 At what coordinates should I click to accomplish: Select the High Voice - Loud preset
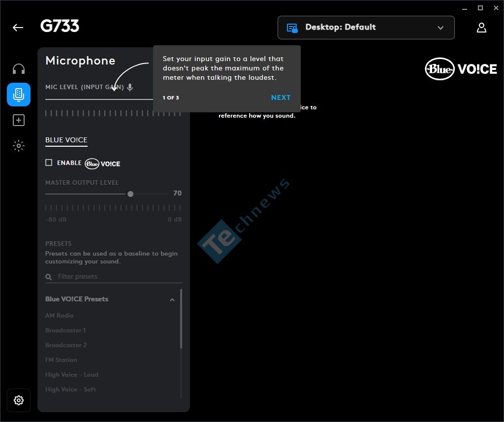(x=72, y=375)
